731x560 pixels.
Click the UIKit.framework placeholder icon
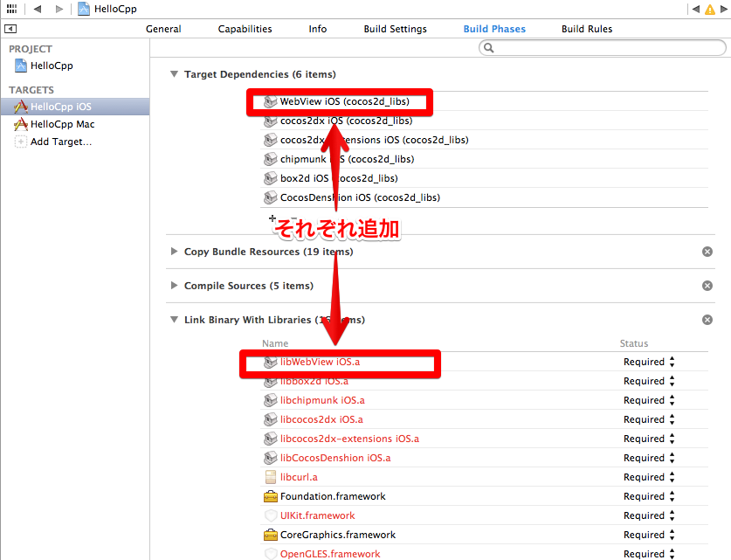point(271,515)
